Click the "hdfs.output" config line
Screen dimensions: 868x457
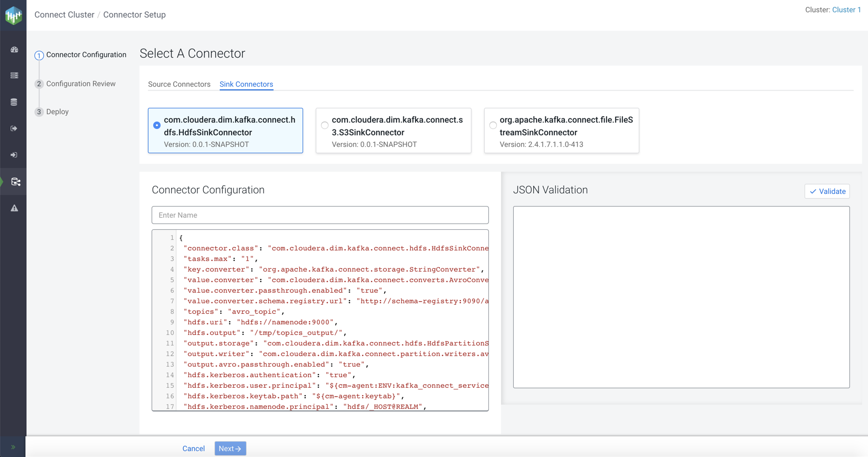pos(265,333)
